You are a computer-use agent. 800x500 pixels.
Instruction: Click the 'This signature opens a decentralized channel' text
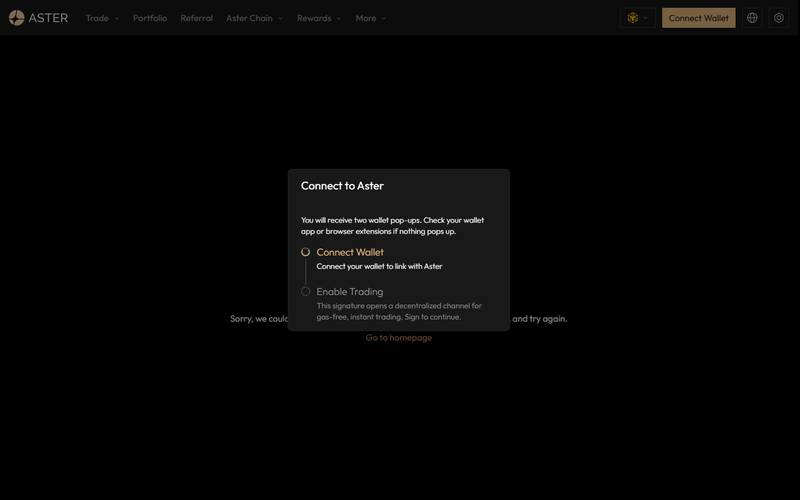tap(399, 311)
